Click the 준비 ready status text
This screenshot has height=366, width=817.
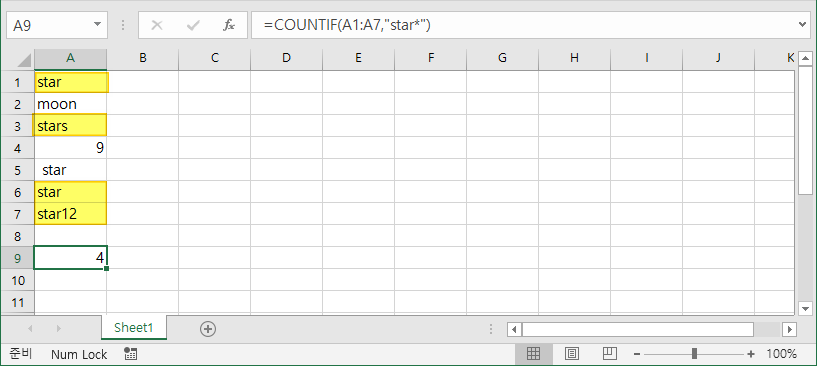(x=21, y=354)
